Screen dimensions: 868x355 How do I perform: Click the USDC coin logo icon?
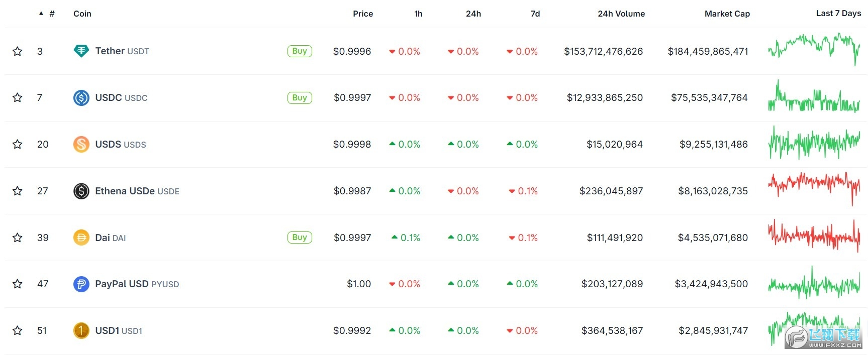81,97
